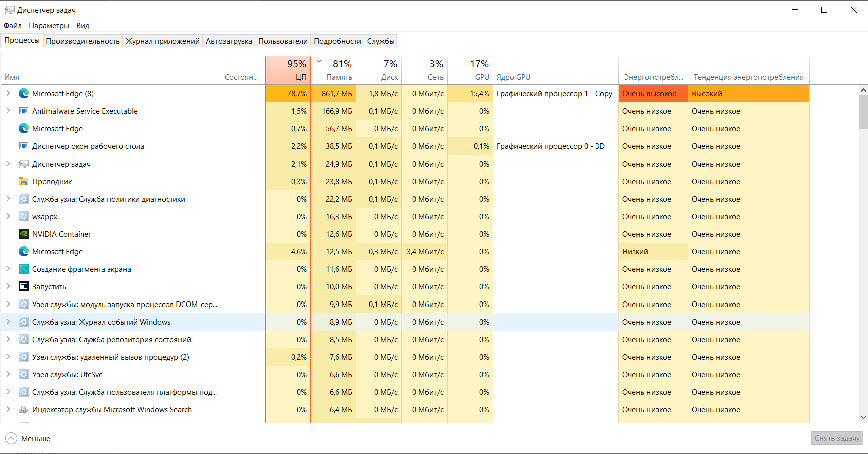Click the Служба политики диагностики gear icon
This screenshot has width=868, height=454.
pos(24,199)
